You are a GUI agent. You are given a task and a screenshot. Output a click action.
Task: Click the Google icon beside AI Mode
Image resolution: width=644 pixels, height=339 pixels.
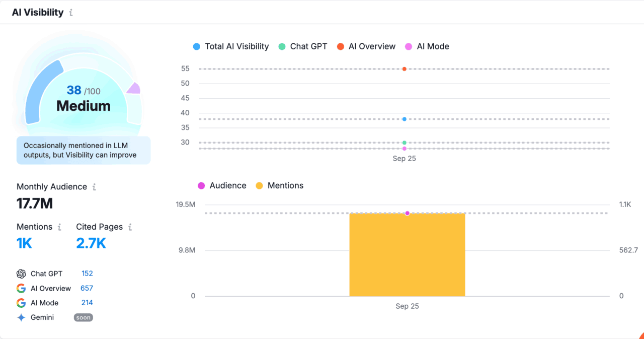pos(21,303)
